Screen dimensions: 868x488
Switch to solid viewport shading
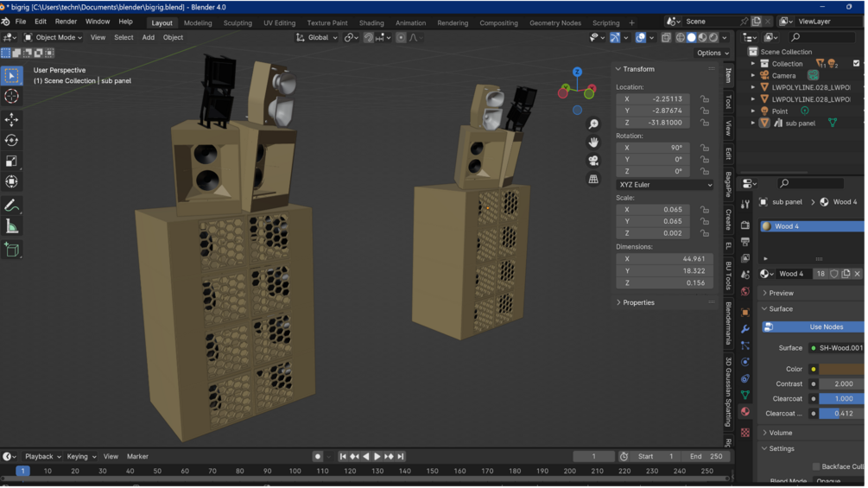click(694, 38)
